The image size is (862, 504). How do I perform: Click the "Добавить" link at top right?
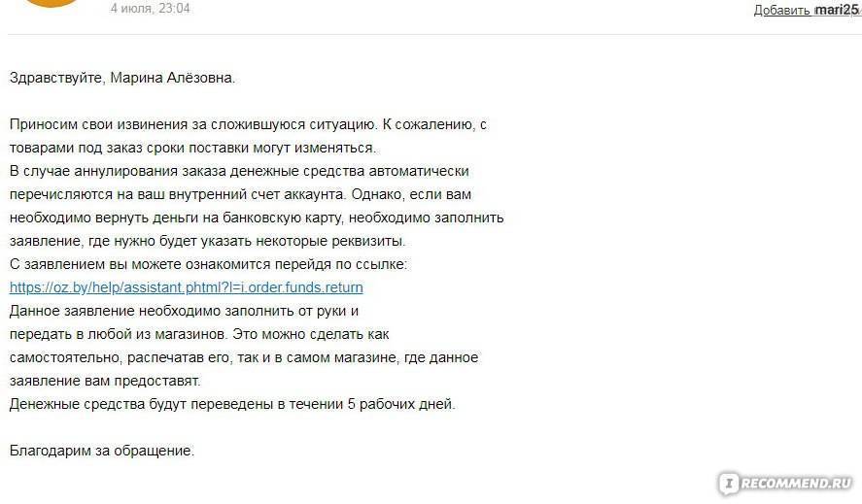(781, 11)
